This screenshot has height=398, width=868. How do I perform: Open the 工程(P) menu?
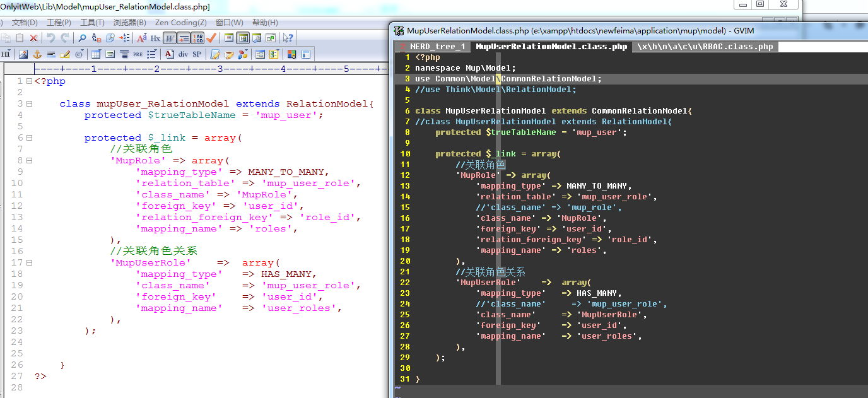tap(59, 22)
